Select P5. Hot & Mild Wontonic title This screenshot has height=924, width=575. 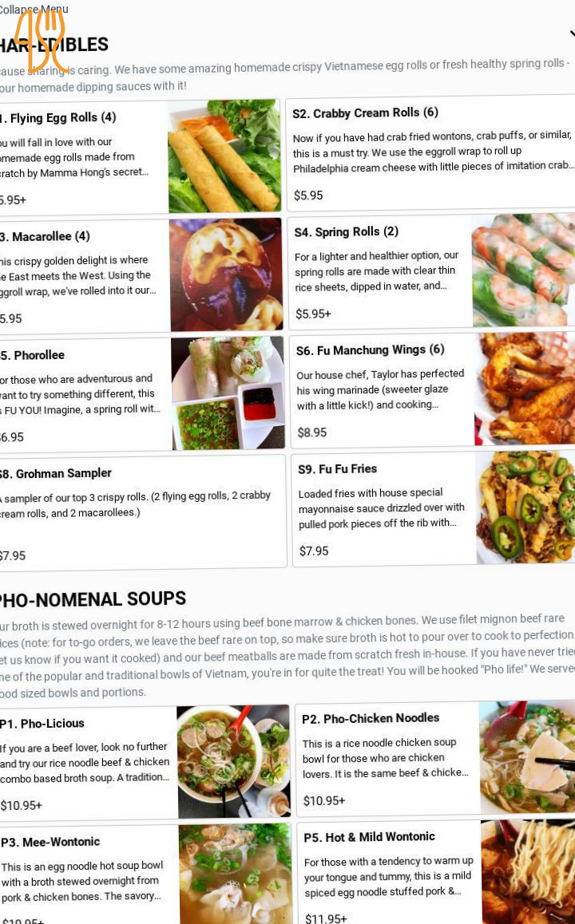tap(369, 837)
